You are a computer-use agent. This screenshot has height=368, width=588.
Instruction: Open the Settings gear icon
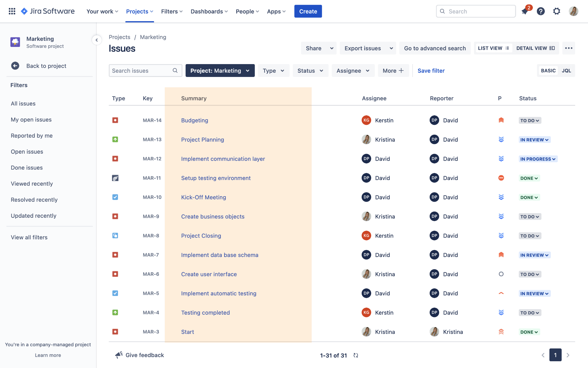(556, 11)
